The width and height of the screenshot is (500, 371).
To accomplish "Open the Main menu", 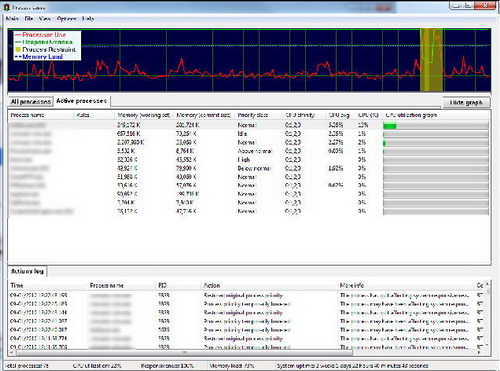I will (x=12, y=19).
